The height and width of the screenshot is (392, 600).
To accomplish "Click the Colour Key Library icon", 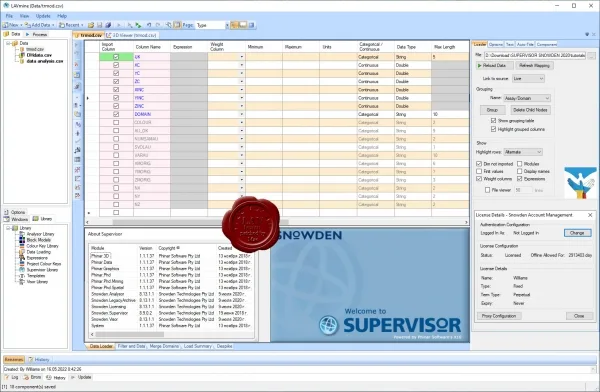I will [22, 246].
